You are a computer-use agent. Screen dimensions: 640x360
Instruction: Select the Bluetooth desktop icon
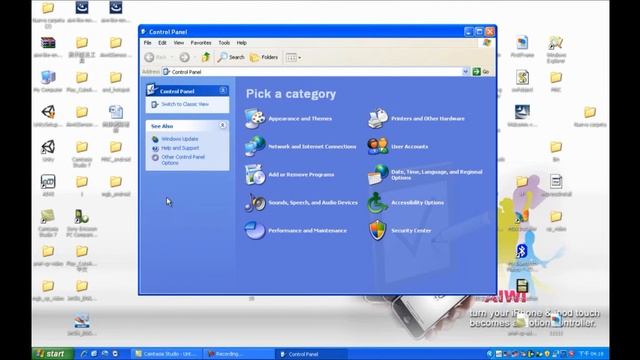522,257
